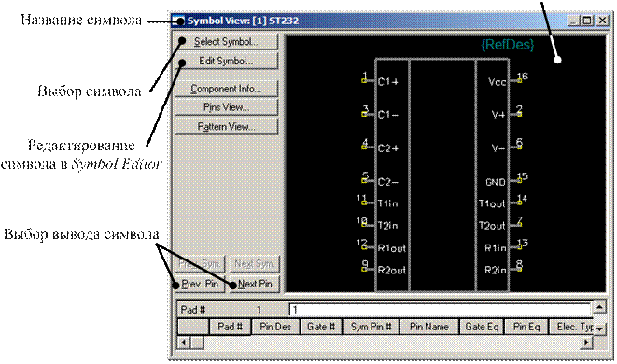Click the Edit Symbol button
Viewport: 617px width, 364px height.
tap(226, 61)
